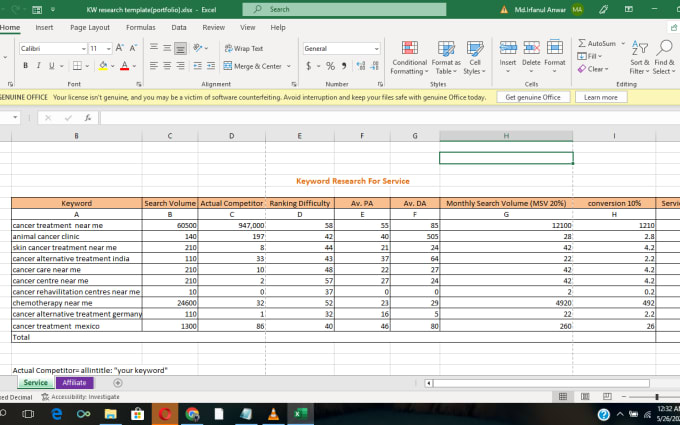
Task: Switch to the Affiliate sheet tab
Action: click(74, 382)
